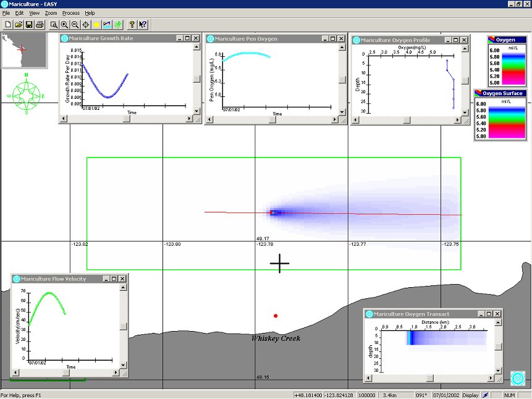Click the Oxygen Surface color legend
Screen dimensions: 532x399
pos(500,117)
